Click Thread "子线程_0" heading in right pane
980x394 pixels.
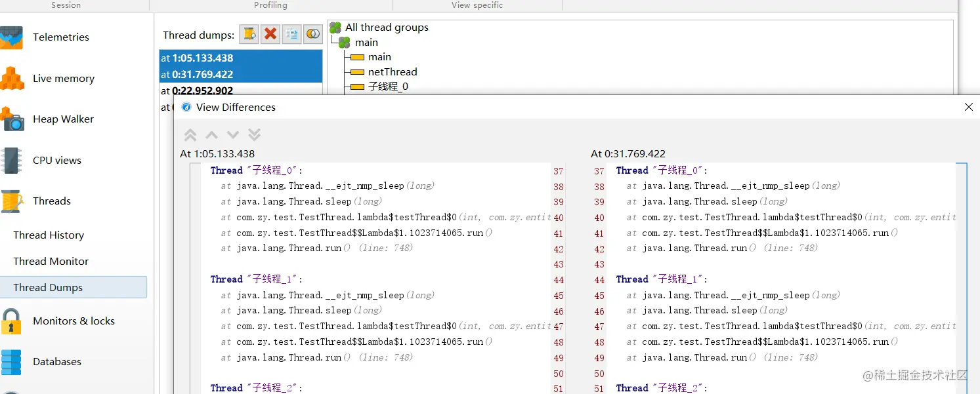(x=662, y=170)
